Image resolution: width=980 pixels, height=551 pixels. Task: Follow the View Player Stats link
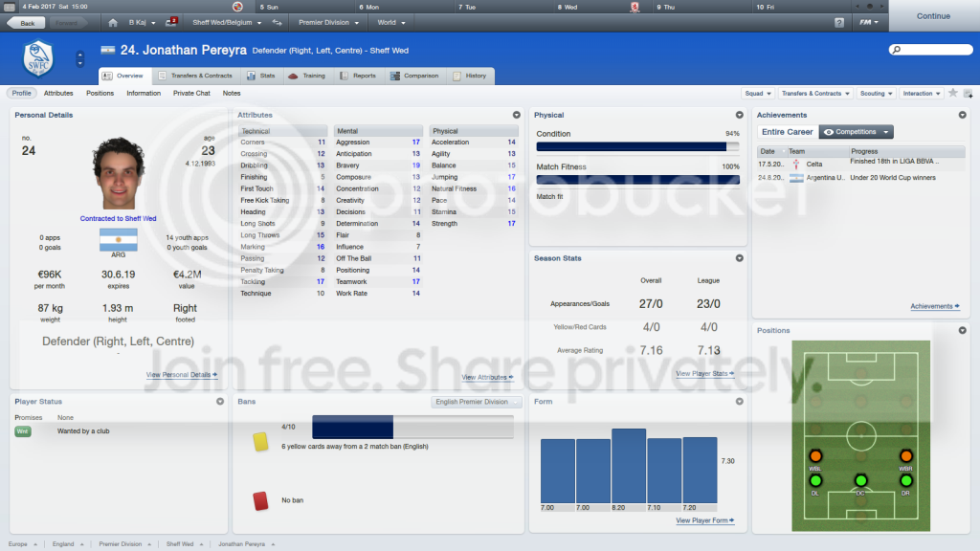pyautogui.click(x=704, y=374)
